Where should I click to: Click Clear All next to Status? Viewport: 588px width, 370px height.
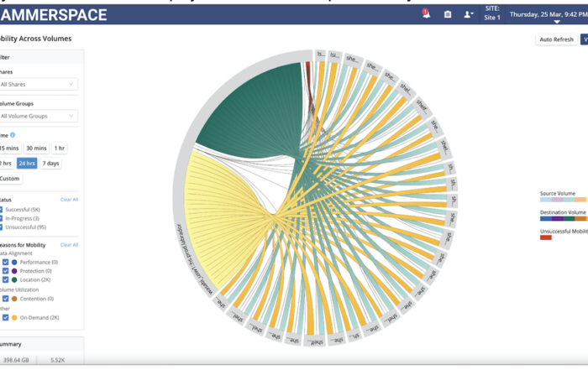point(69,200)
